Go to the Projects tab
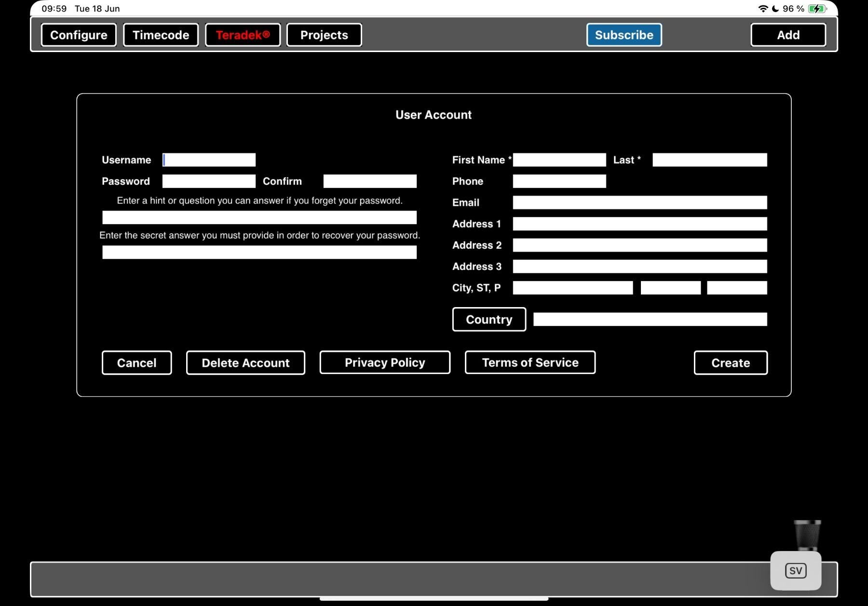 click(x=324, y=35)
